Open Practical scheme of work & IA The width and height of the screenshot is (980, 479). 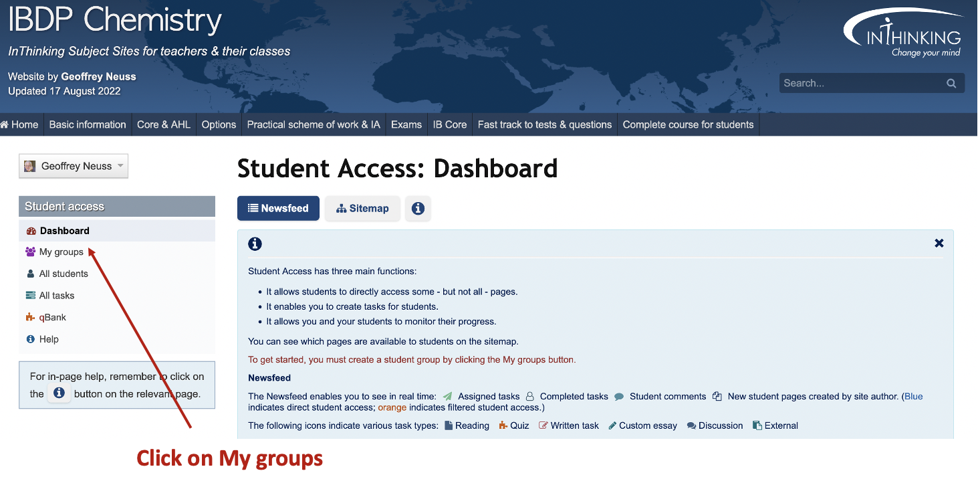point(313,125)
